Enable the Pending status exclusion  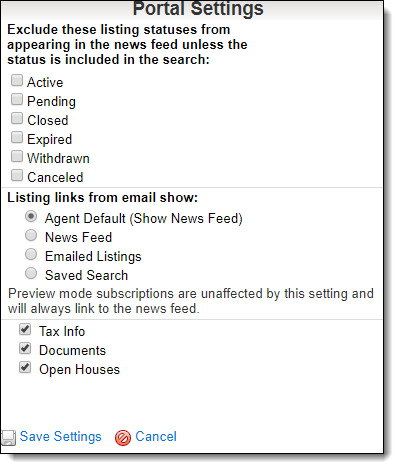[17, 99]
